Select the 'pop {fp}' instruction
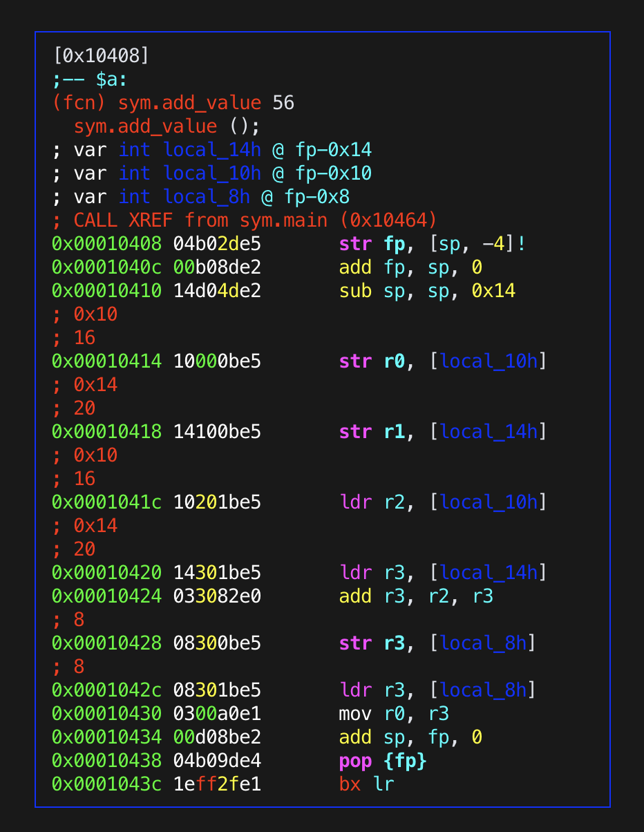Screen dimensions: 644x832 tap(383, 761)
